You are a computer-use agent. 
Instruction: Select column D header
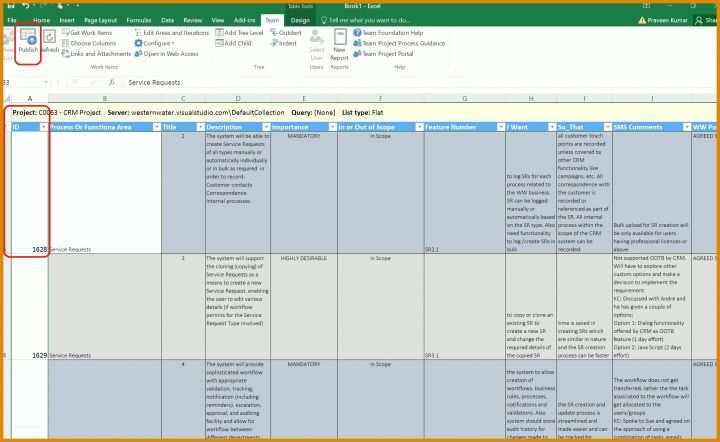point(238,98)
